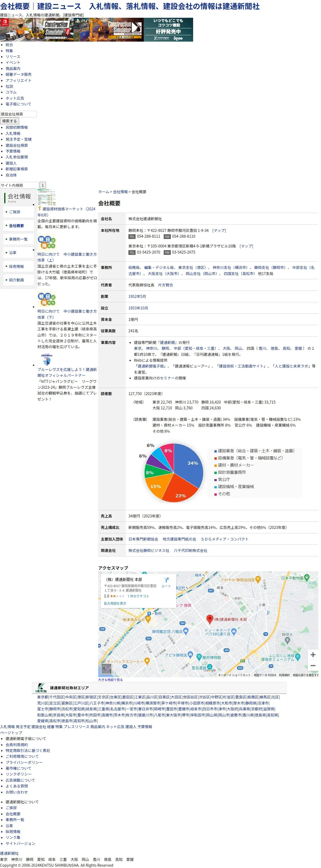Open 沿革 in the company sidebar
This screenshot has height=868, width=321.
[19, 253]
